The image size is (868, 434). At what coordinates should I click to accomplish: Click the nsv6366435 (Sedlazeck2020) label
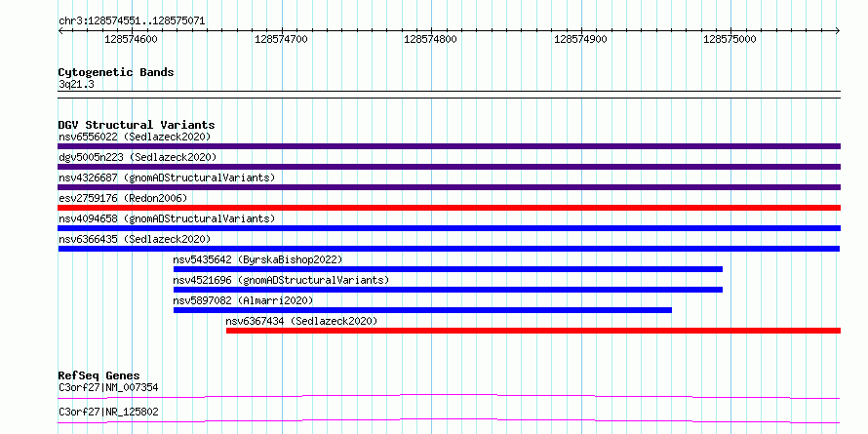point(135,239)
